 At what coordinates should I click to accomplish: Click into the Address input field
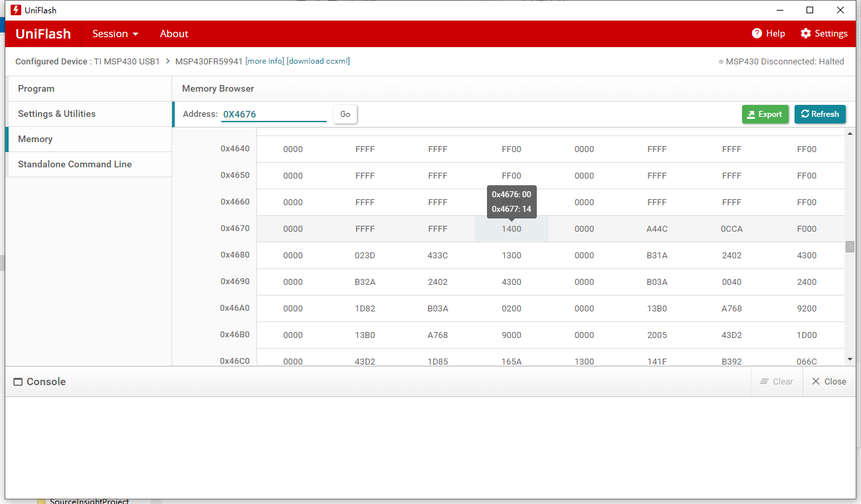274,114
